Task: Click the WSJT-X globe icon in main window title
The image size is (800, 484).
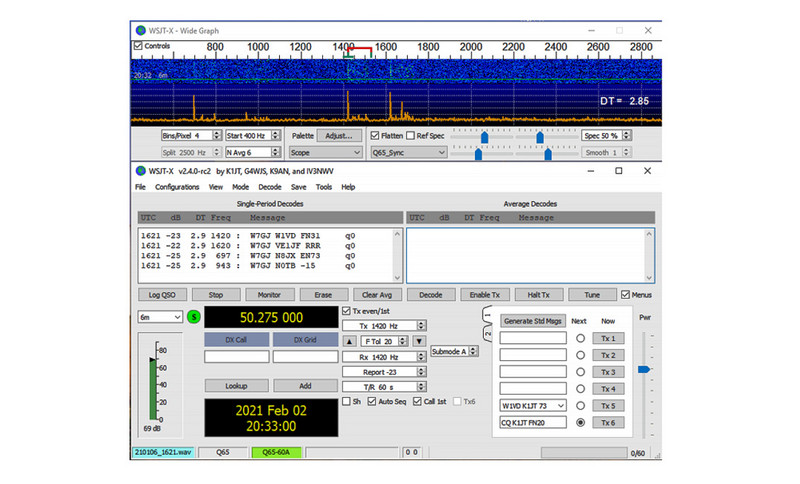Action: pos(141,171)
